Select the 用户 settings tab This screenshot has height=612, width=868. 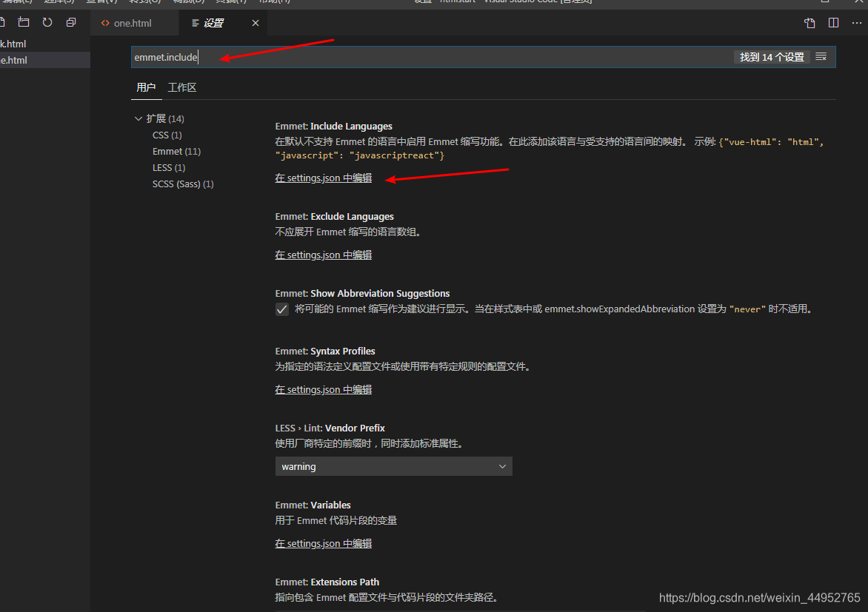pos(146,87)
